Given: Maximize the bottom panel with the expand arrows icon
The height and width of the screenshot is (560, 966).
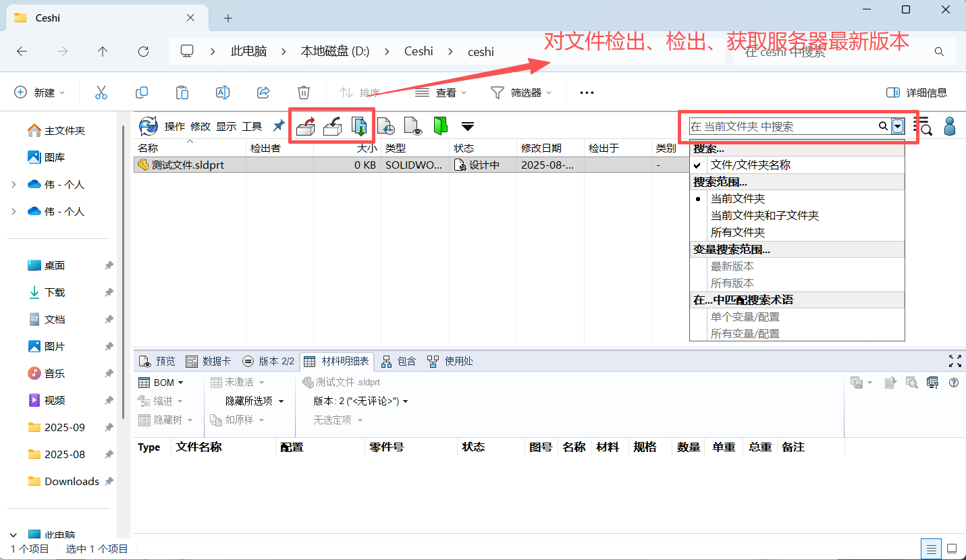Looking at the screenshot, I should [x=955, y=361].
